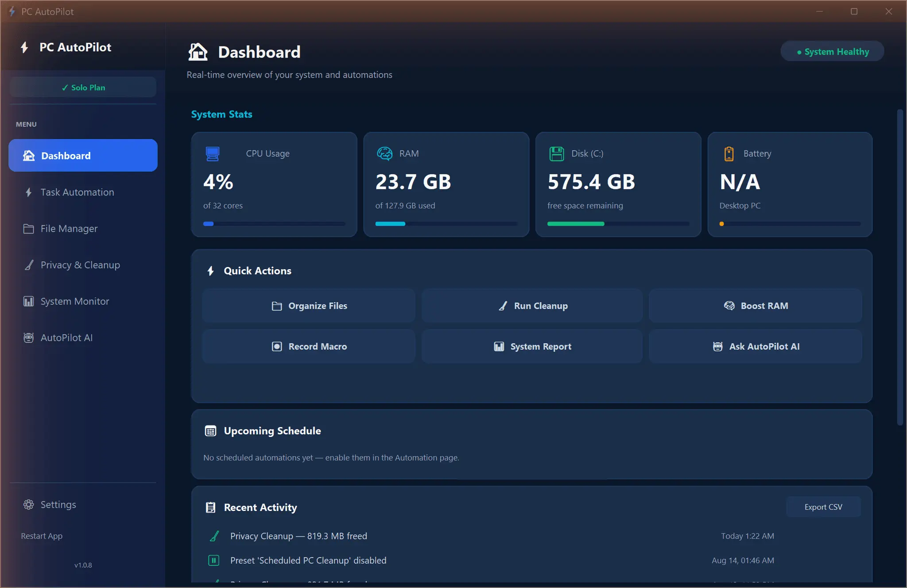Click the Restart App link
The image size is (907, 588).
click(x=42, y=536)
